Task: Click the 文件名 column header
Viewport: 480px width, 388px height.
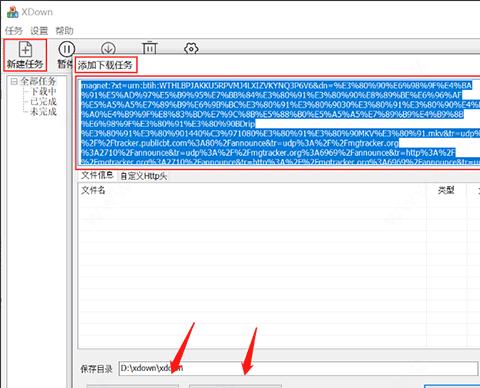Action: point(93,190)
